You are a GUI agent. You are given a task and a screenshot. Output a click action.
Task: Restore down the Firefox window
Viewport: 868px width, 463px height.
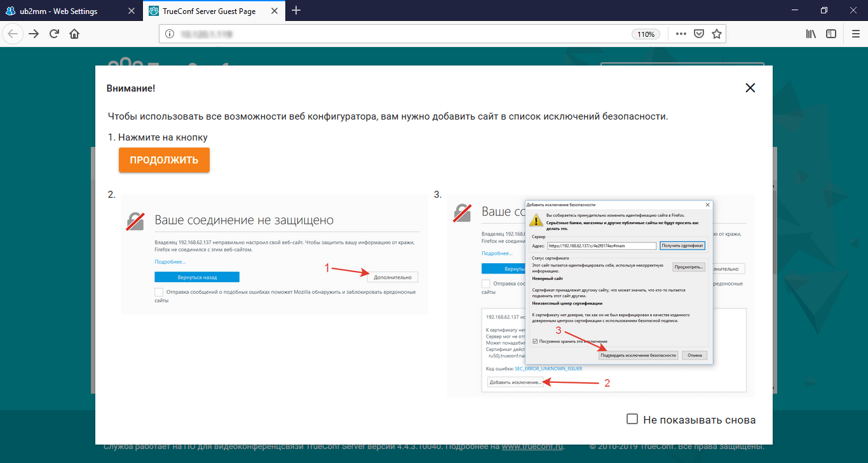point(824,10)
